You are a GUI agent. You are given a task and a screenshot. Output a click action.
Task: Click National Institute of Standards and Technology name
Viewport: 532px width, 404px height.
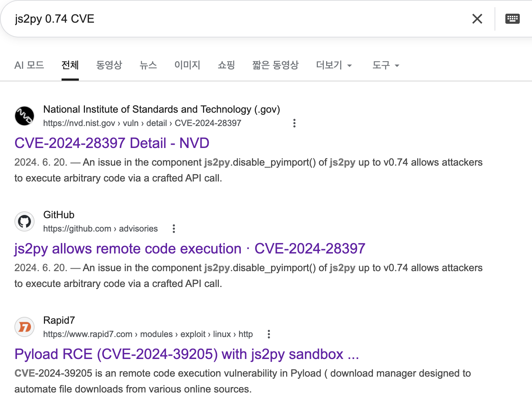[x=162, y=109]
